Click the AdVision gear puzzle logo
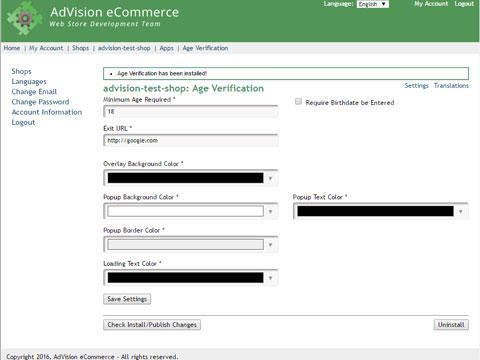This screenshot has height=360, width=480. click(x=25, y=18)
